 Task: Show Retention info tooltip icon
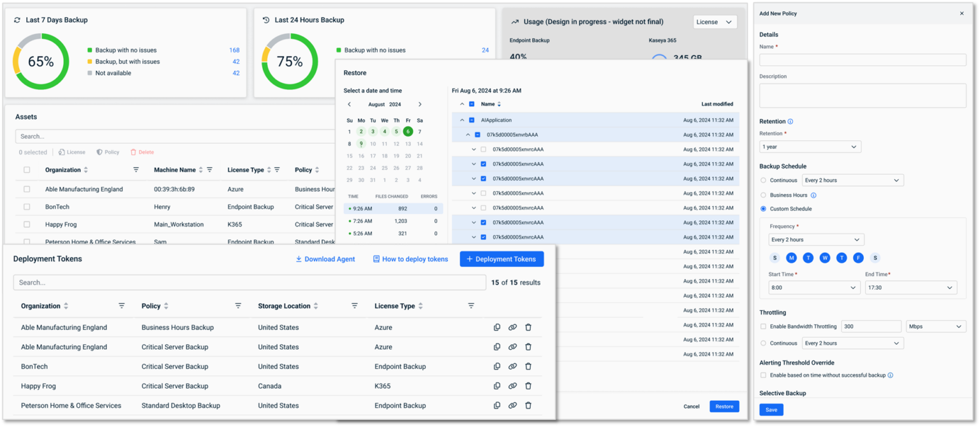point(791,121)
